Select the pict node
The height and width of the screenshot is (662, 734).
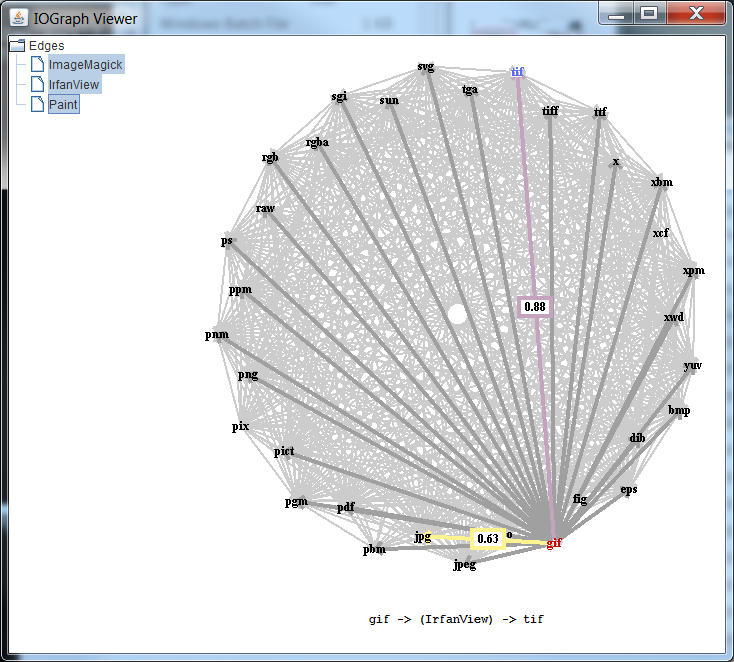pos(284,451)
